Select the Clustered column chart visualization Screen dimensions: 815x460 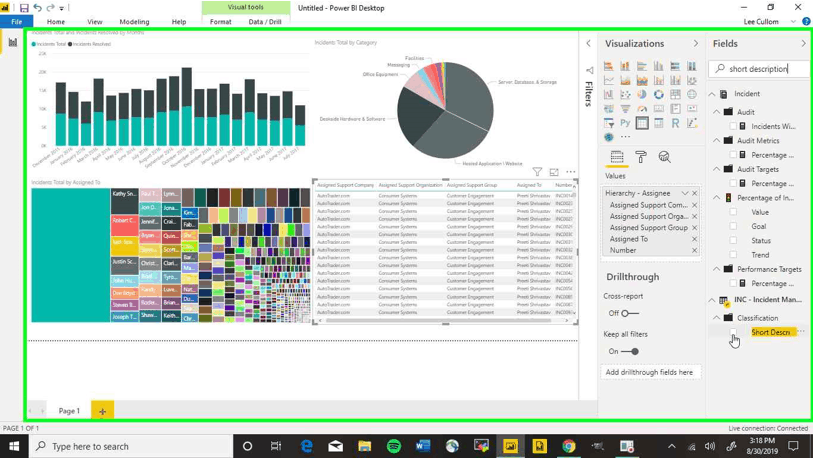tap(659, 66)
